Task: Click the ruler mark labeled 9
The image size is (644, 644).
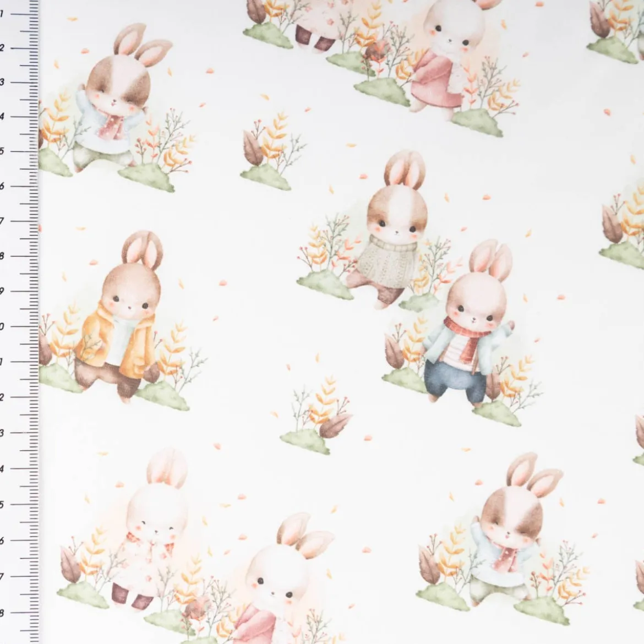Action: 19,291
